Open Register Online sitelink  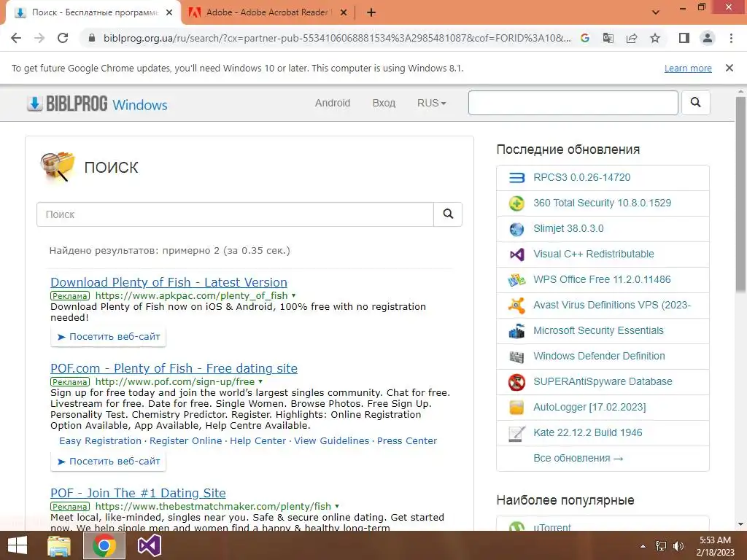[x=186, y=441]
